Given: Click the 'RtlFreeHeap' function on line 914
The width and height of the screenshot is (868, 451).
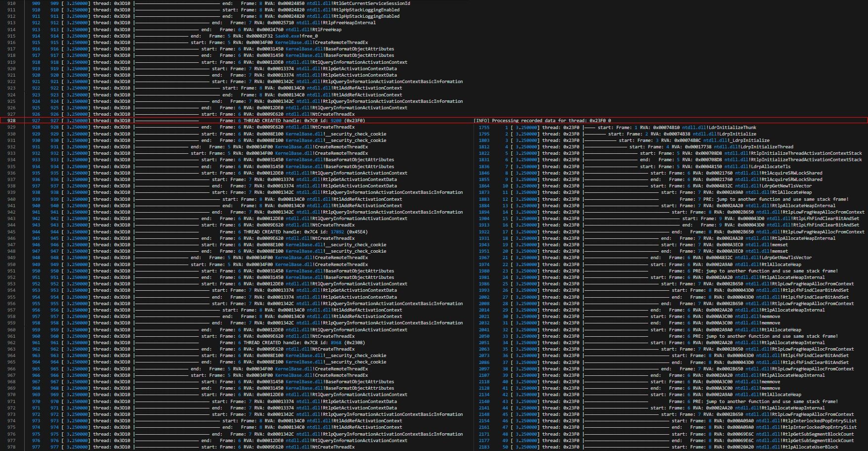Looking at the screenshot, I should [x=326, y=30].
